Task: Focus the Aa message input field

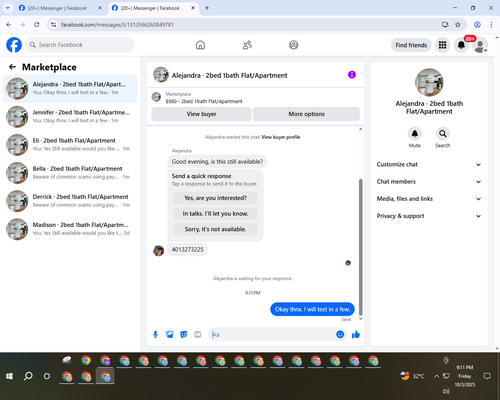Action: tap(272, 334)
